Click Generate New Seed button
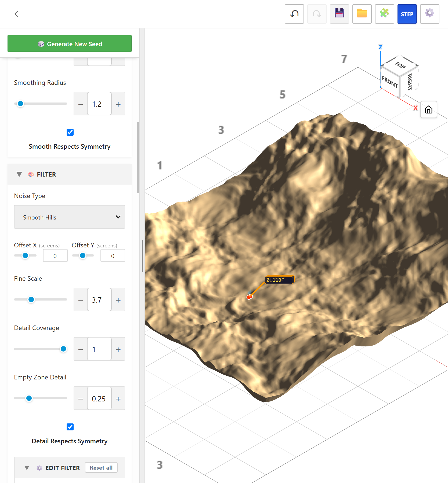Screen dimensions: 448x483 70,43
